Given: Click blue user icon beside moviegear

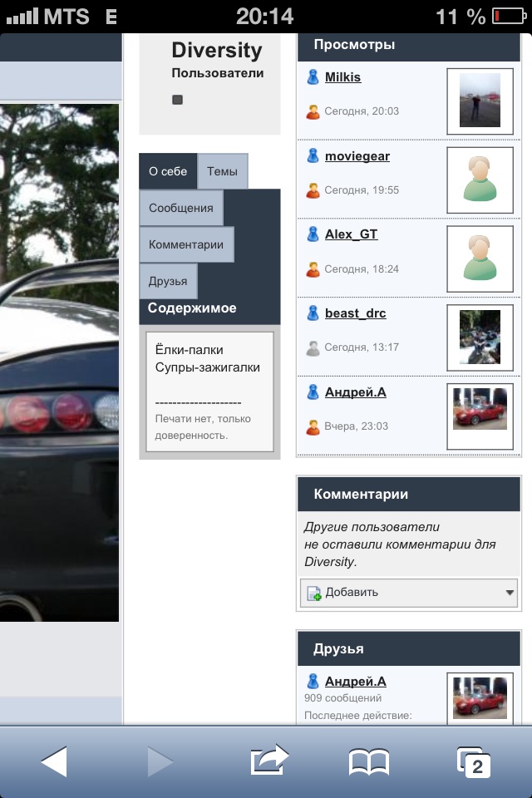Looking at the screenshot, I should pos(313,156).
